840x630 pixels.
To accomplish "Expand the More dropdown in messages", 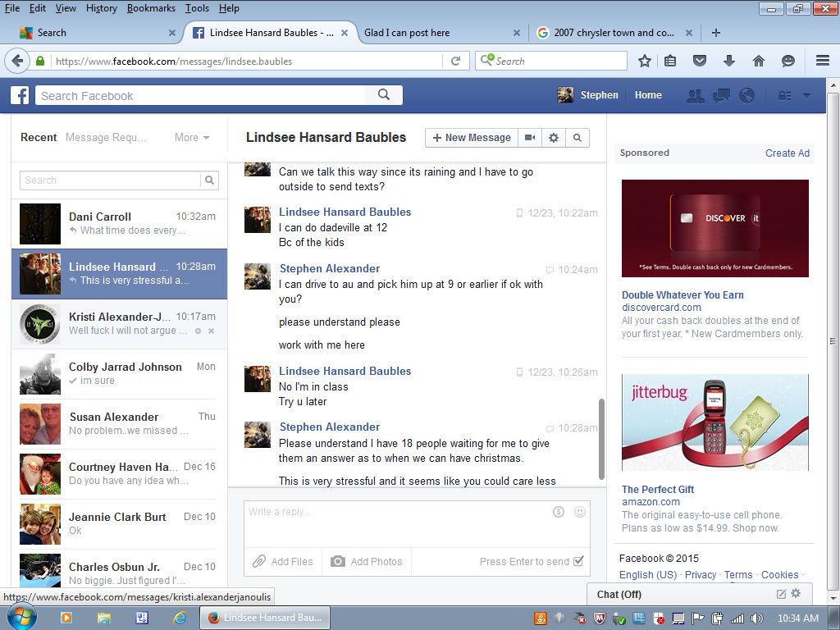I will pos(192,138).
